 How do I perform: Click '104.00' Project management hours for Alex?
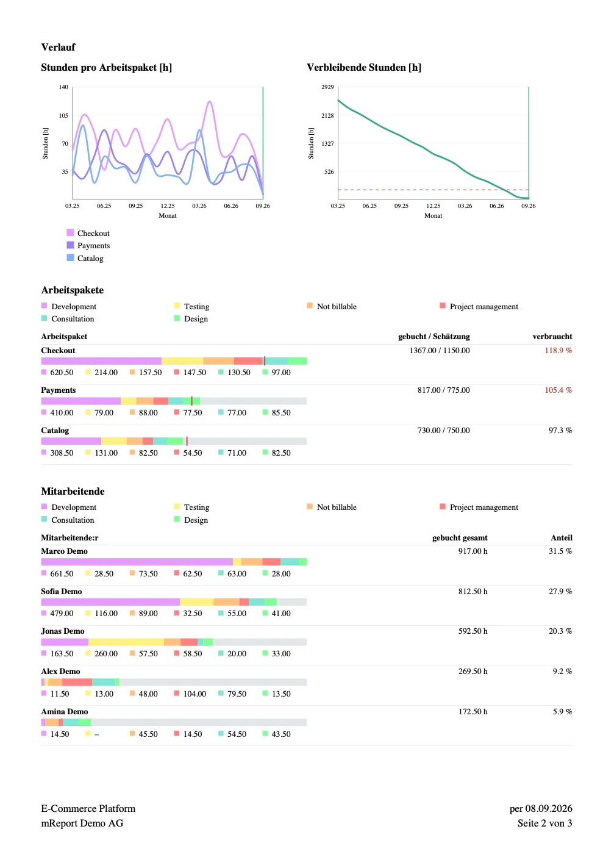tap(194, 694)
